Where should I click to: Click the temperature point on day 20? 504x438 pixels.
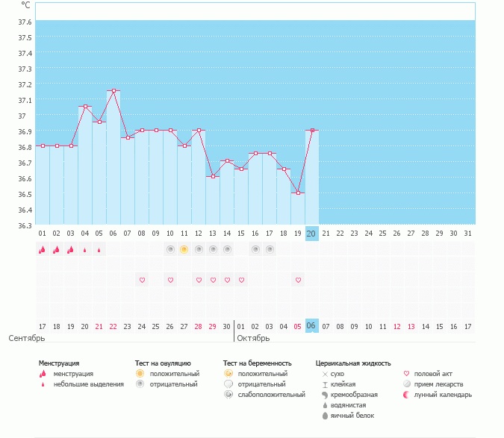(x=312, y=131)
